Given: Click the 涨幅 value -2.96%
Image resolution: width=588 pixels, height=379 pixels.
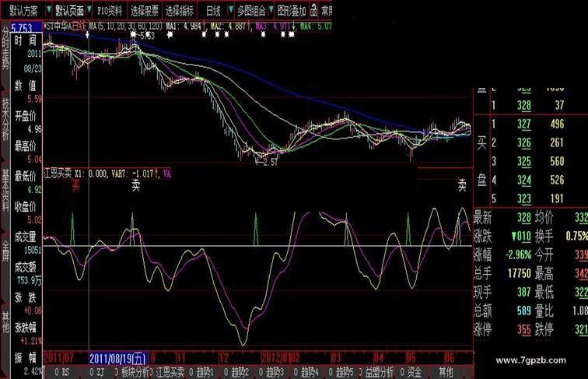Looking at the screenshot, I should coord(518,255).
